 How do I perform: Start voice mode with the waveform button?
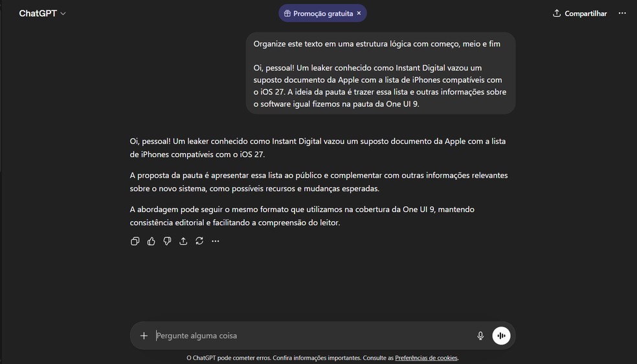tap(501, 336)
